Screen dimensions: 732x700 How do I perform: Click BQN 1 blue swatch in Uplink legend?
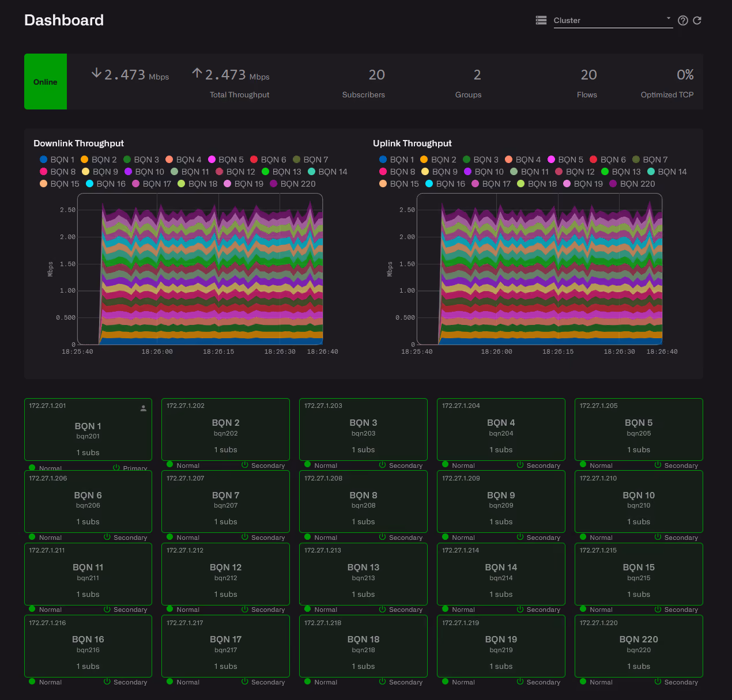point(383,160)
